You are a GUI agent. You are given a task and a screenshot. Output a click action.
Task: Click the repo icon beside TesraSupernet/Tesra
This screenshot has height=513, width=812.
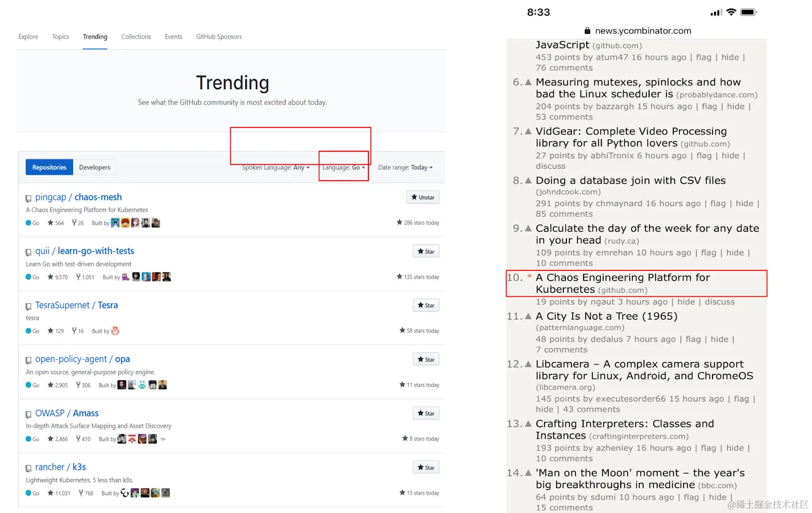28,306
